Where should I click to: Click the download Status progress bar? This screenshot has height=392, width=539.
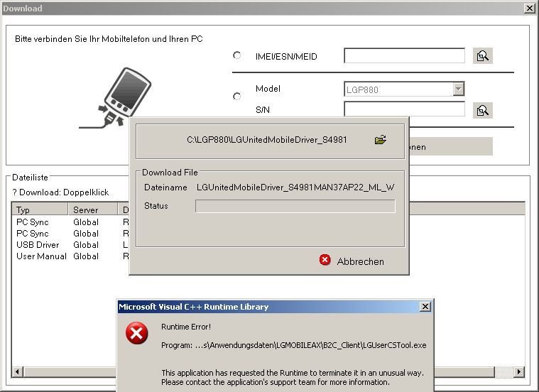click(295, 207)
